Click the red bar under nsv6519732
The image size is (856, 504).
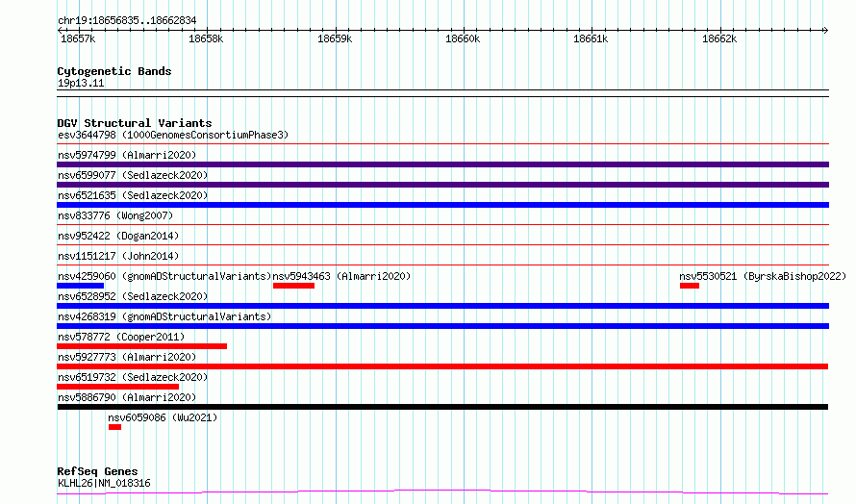(x=118, y=387)
